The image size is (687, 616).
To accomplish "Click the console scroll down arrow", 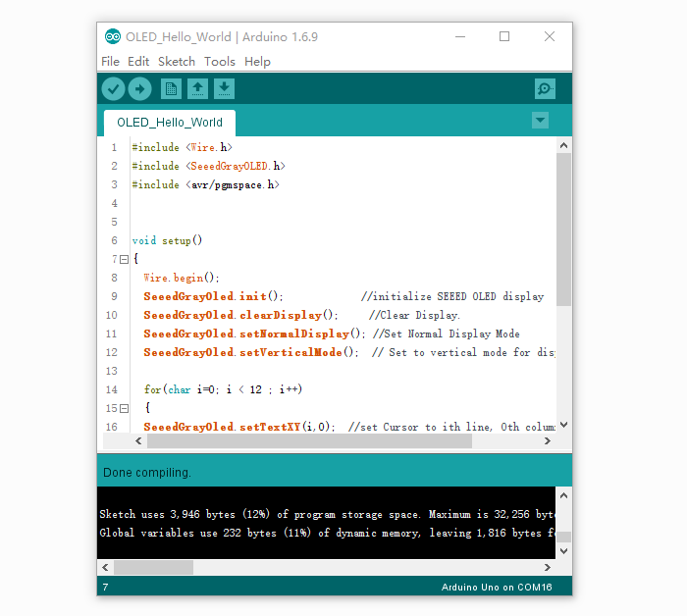I will click(564, 551).
